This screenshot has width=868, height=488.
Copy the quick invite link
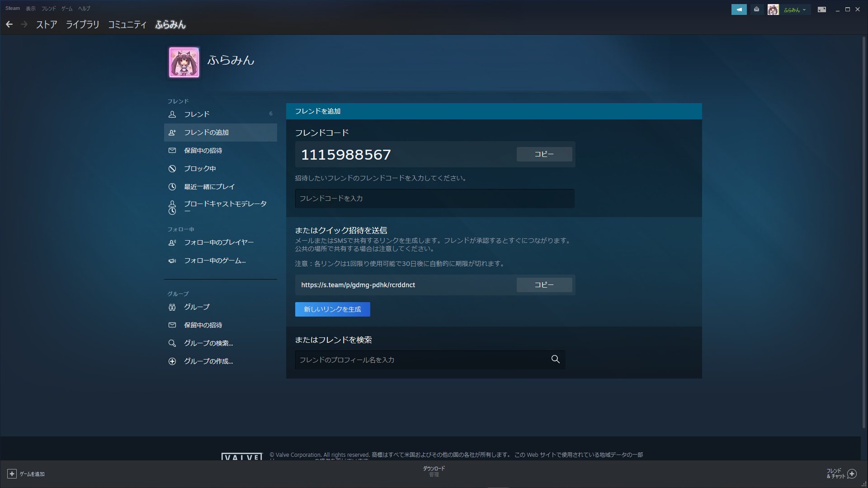point(544,285)
